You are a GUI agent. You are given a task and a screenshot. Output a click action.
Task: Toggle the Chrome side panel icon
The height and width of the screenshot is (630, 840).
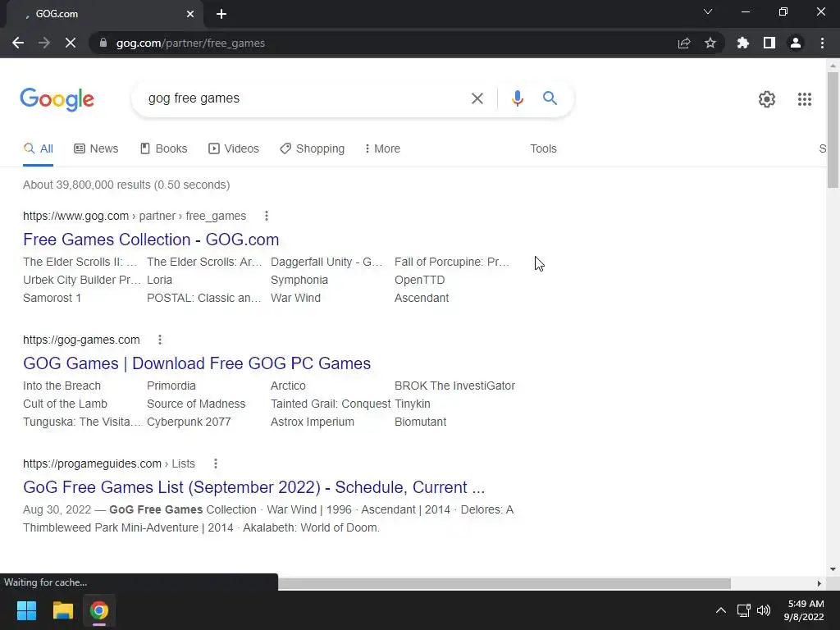[x=769, y=43]
